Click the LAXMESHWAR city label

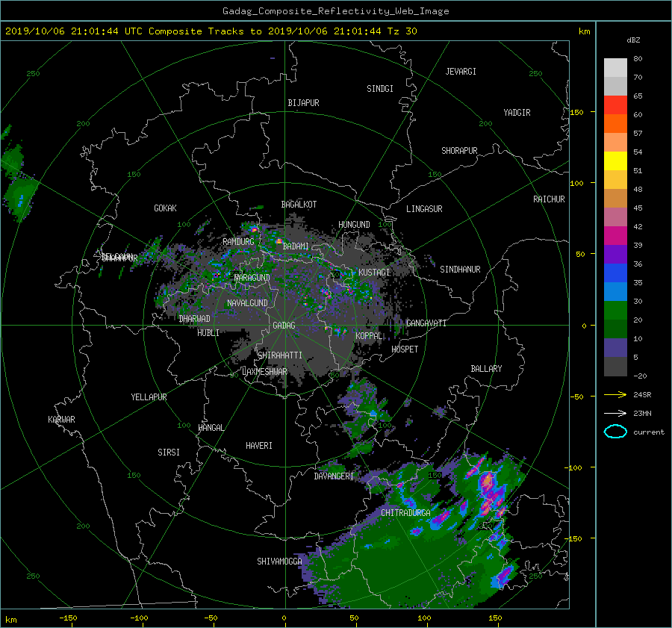pos(264,372)
